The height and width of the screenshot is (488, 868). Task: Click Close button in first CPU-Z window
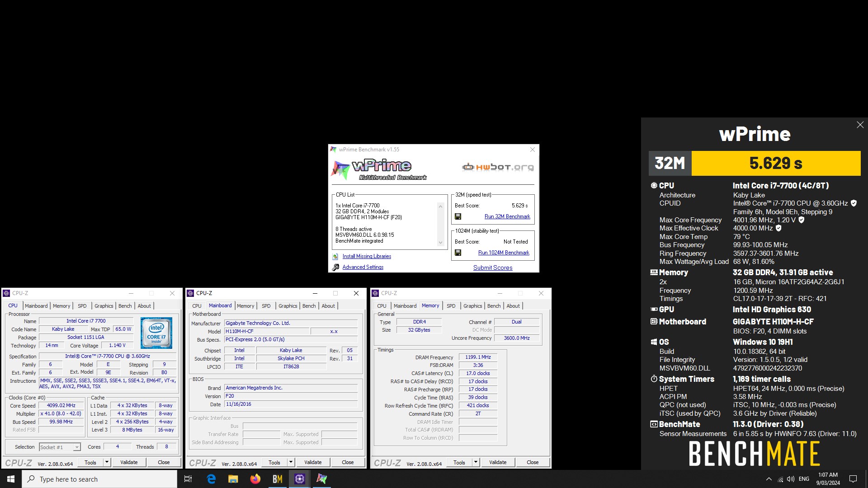[x=164, y=462]
